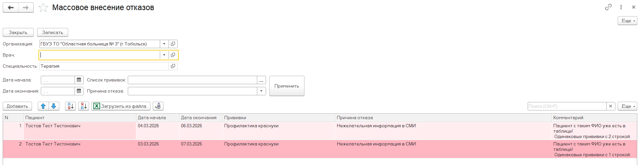Expand the Врач dropdown list
Screen dimensions: 644x165
[x=164, y=55]
